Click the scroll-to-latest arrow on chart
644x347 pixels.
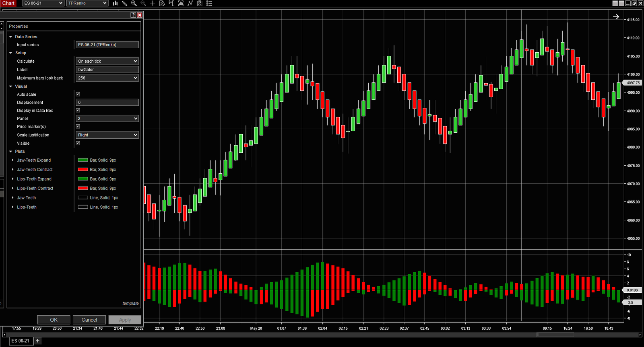(616, 17)
